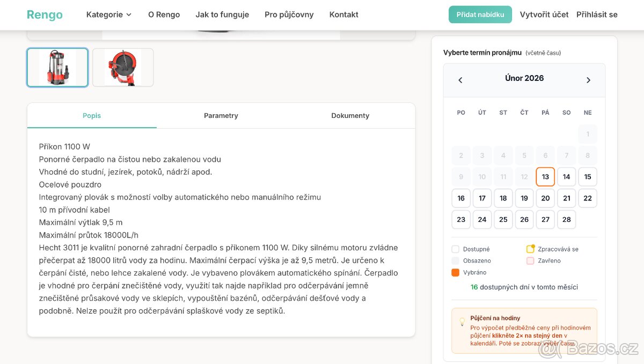Open the Kontakt page
This screenshot has width=644, height=364.
(x=343, y=14)
